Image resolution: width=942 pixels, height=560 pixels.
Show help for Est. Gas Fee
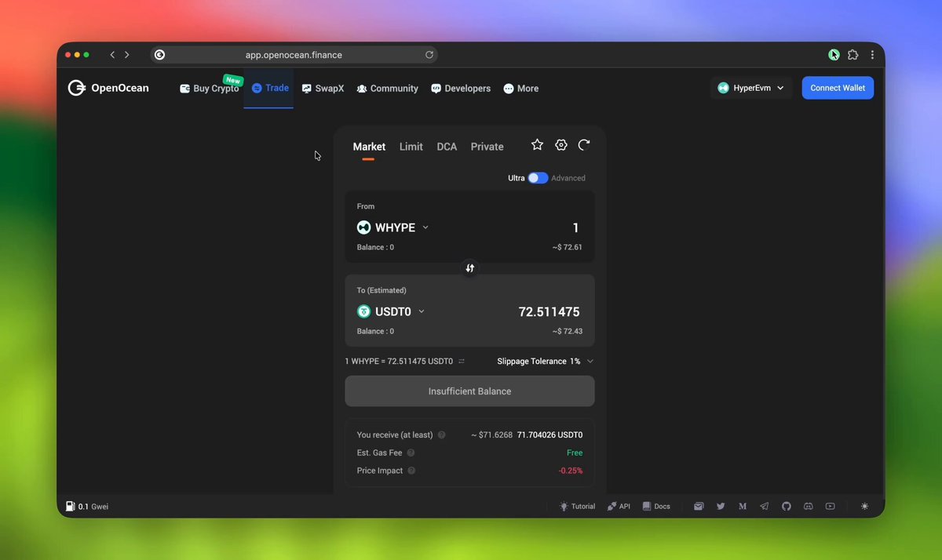(411, 453)
